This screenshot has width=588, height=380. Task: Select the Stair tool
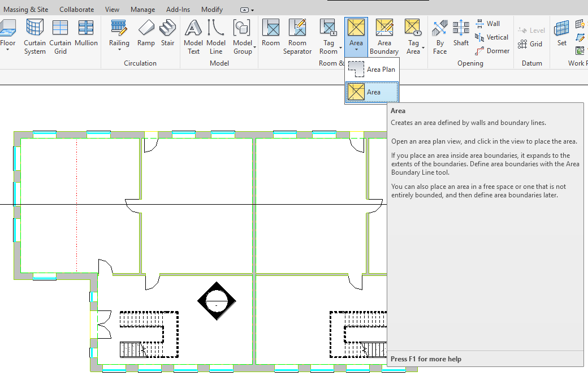167,34
